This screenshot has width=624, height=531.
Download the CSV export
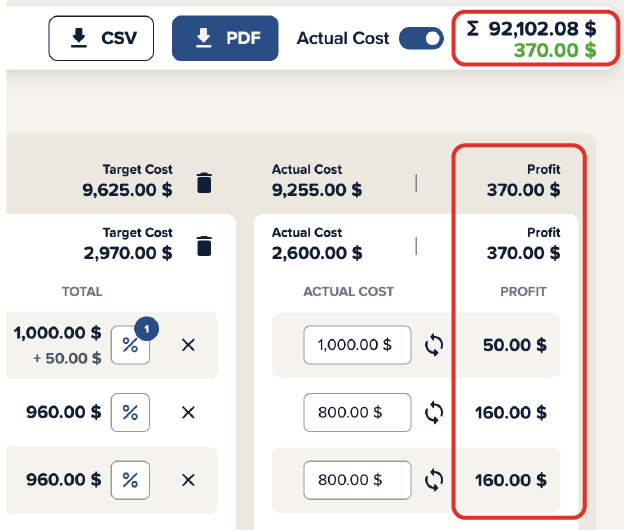coord(101,38)
